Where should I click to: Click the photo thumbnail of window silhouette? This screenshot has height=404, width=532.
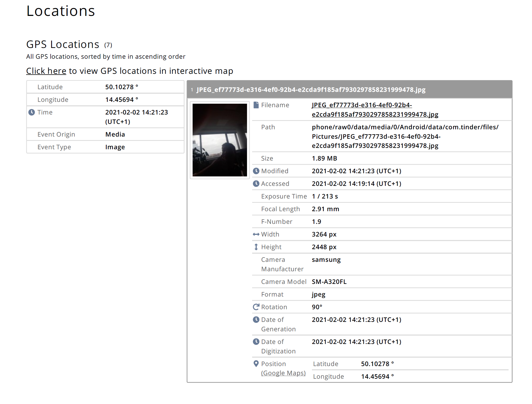(220, 140)
